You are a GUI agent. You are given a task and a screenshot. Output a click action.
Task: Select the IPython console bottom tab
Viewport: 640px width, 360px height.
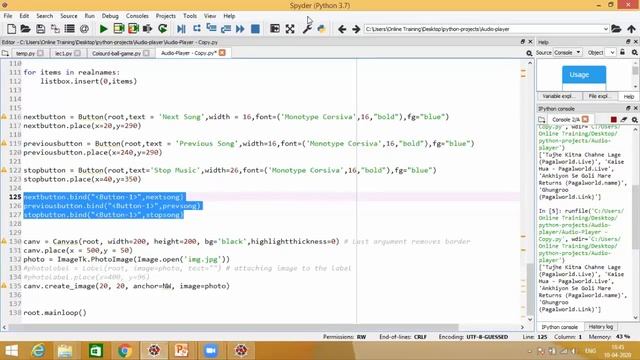click(560, 327)
